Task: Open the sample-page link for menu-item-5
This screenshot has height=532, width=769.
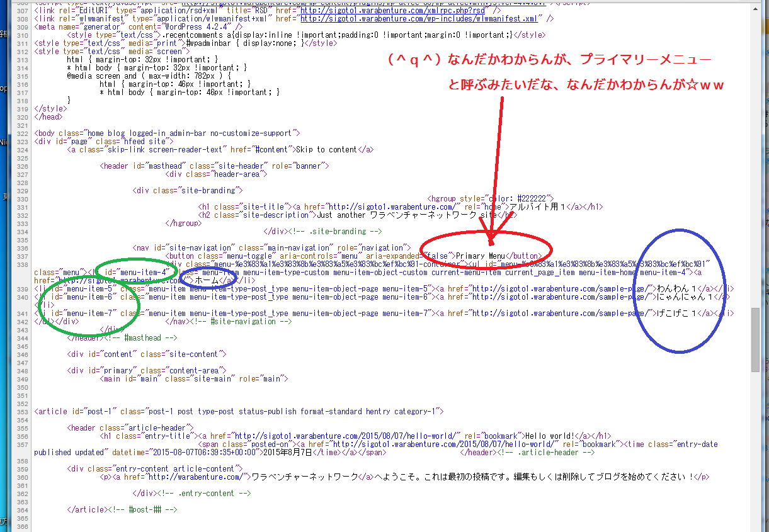Action: 561,288
